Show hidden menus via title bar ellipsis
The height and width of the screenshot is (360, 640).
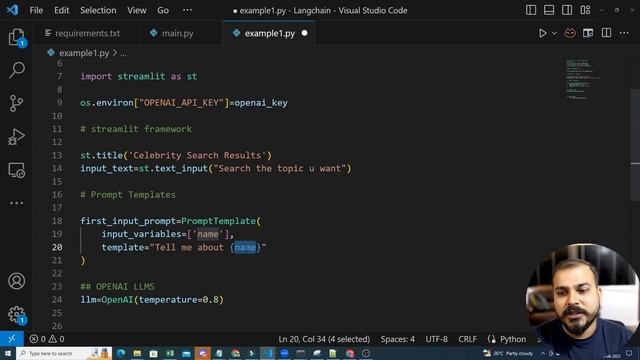click(x=187, y=10)
